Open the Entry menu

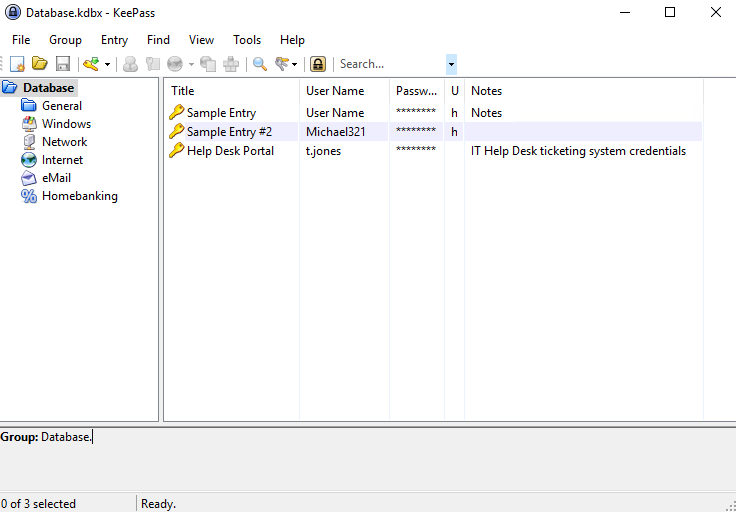tap(115, 40)
